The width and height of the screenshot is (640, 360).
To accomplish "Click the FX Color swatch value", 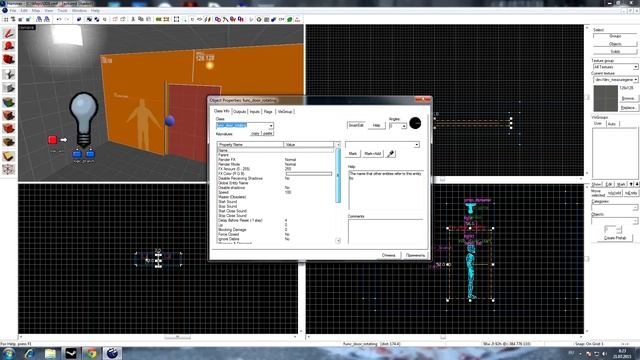I will point(309,174).
